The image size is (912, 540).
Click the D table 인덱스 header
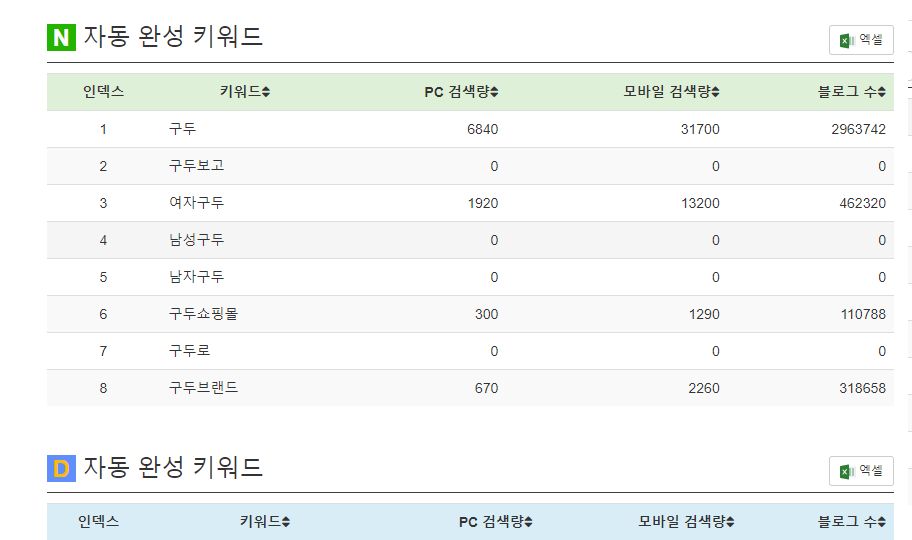click(99, 521)
